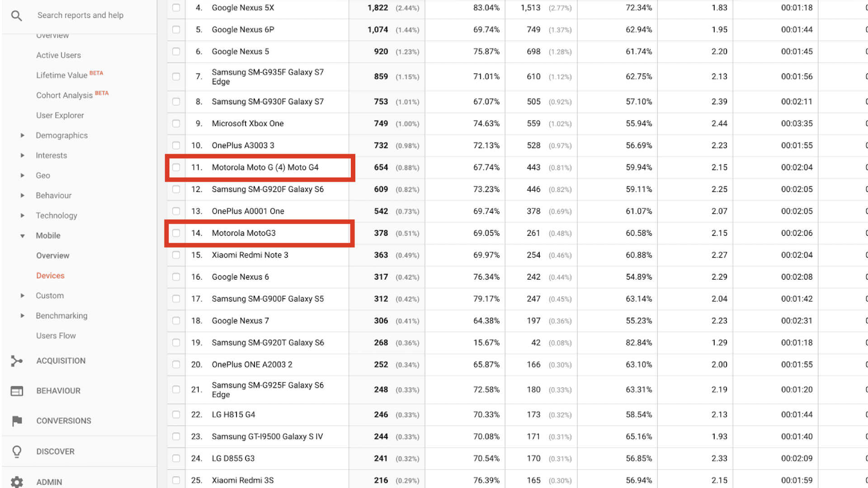Click the Users Flow button
Image resolution: width=868 pixels, height=488 pixels.
coord(56,335)
